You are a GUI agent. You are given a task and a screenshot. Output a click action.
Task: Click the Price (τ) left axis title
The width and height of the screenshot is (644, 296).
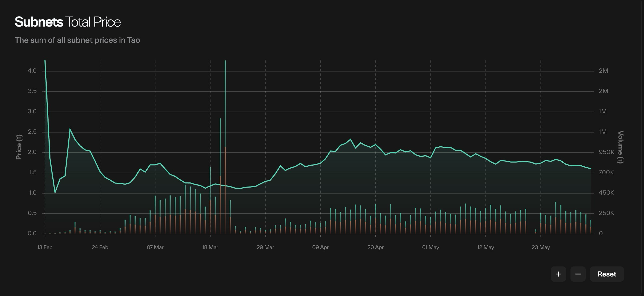(19, 147)
